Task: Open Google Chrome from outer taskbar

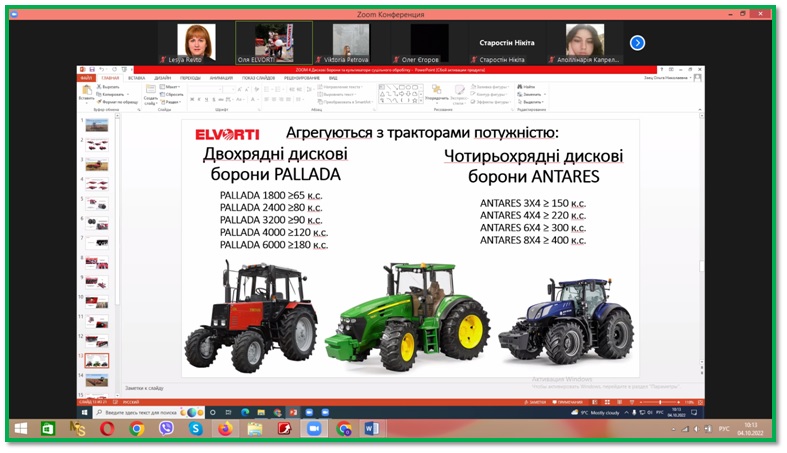Action: pyautogui.click(x=137, y=429)
